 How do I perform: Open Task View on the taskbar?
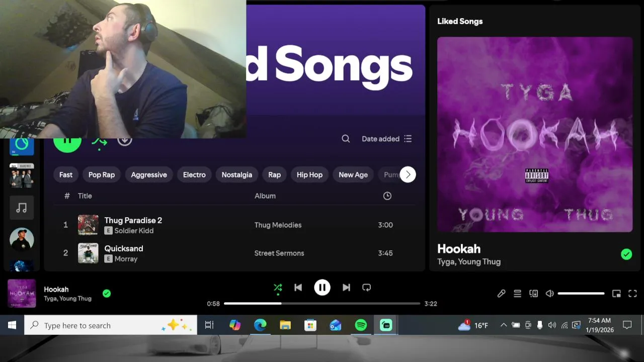click(209, 325)
